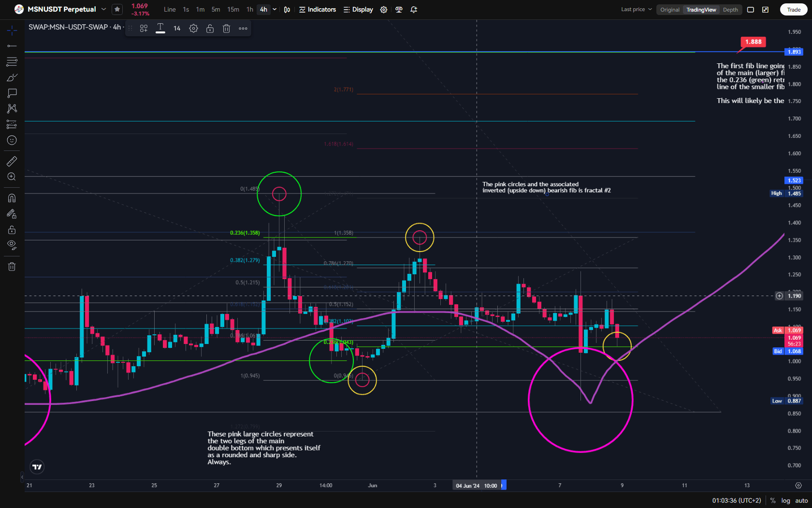This screenshot has width=812, height=508.
Task: Switch to Line chart interval
Action: (x=170, y=9)
